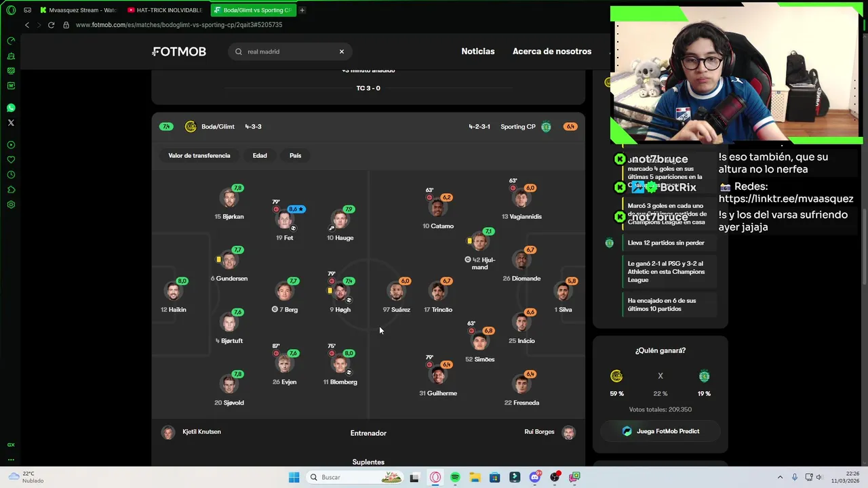The image size is (868, 488).
Task: Open File Explorer from the taskbar
Action: (x=475, y=477)
